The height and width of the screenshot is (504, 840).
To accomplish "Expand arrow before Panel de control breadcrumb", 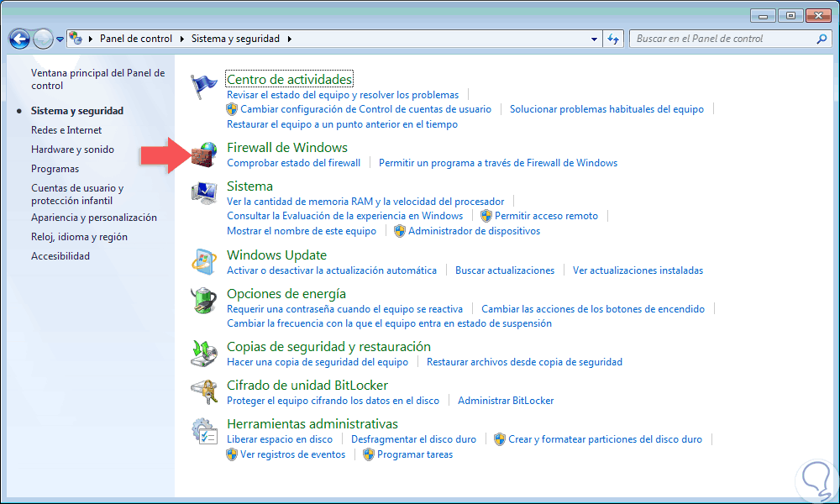I will [91, 39].
